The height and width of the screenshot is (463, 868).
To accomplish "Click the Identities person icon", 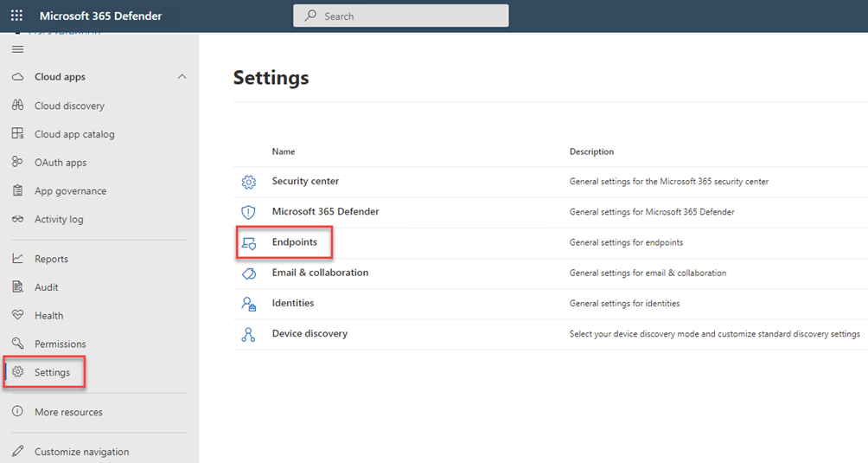I will tap(248, 304).
